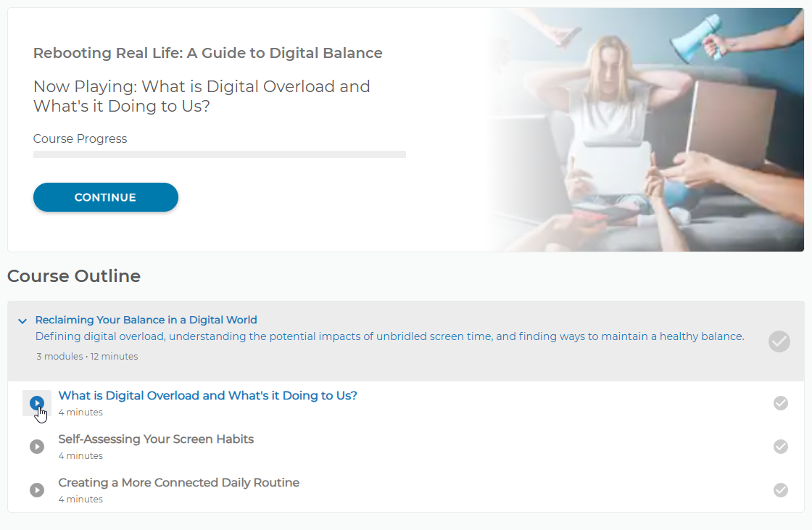Viewport: 812px width, 530px height.
Task: Click the Rebooting Real Life course title
Action: coord(207,53)
